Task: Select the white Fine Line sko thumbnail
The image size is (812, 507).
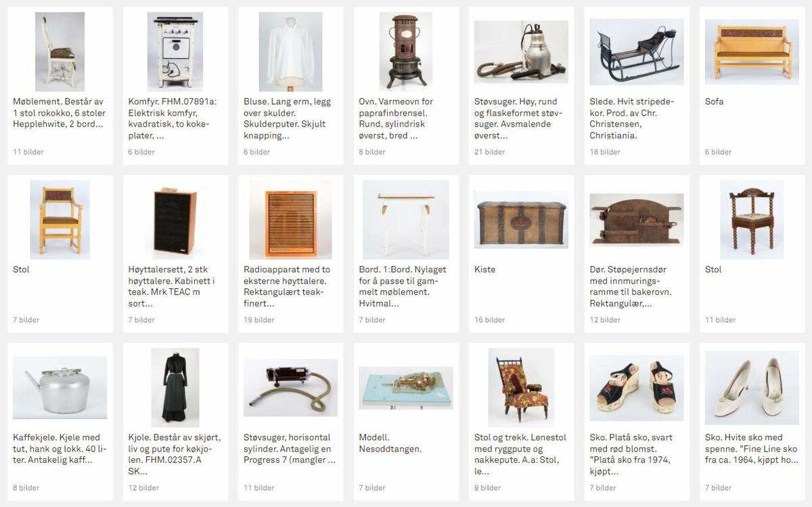Action: 752,388
